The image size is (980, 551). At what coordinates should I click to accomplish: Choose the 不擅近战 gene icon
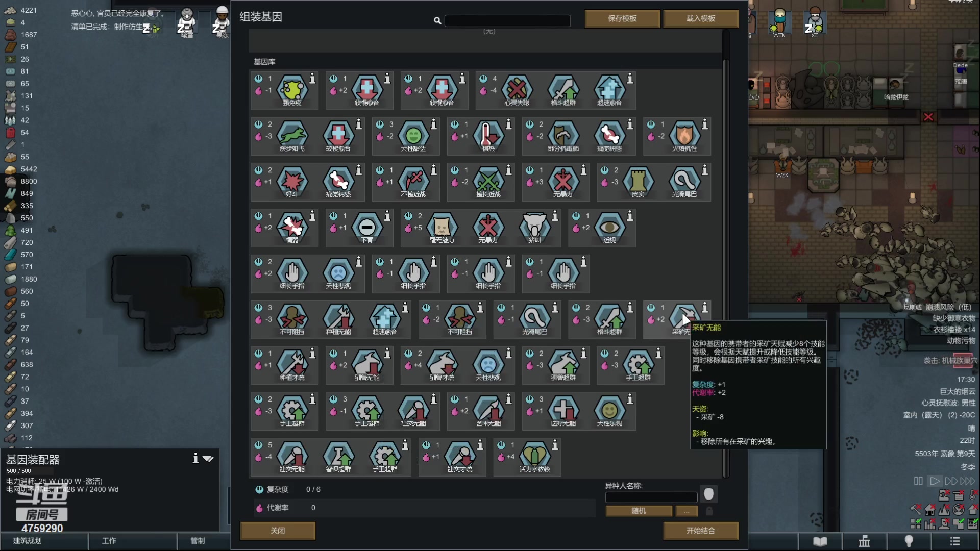[x=413, y=181]
